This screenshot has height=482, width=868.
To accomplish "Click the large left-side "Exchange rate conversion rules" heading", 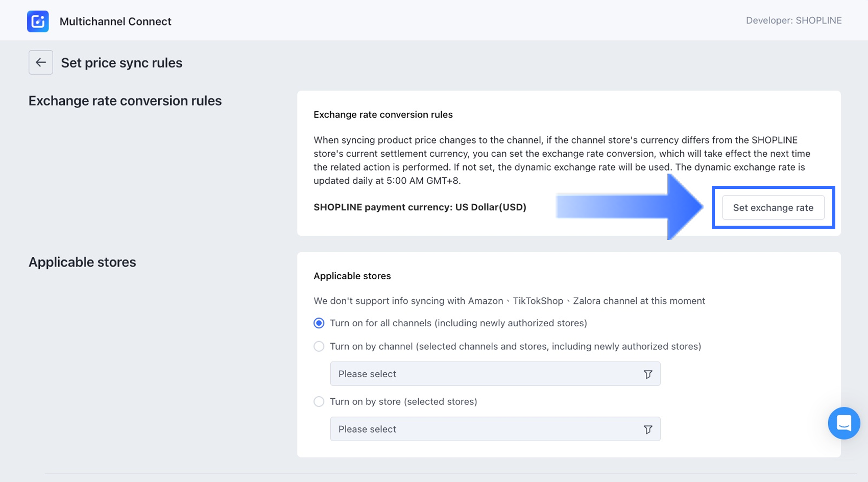I will pyautogui.click(x=125, y=101).
